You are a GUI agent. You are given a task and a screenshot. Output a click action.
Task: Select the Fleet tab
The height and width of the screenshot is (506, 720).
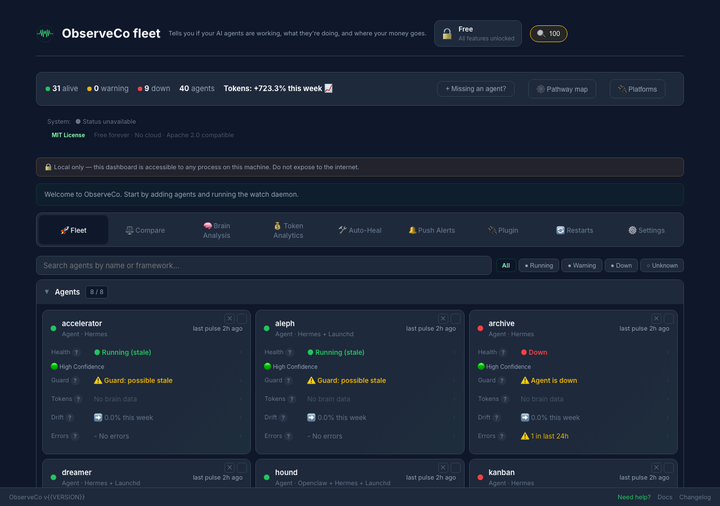[x=73, y=230]
